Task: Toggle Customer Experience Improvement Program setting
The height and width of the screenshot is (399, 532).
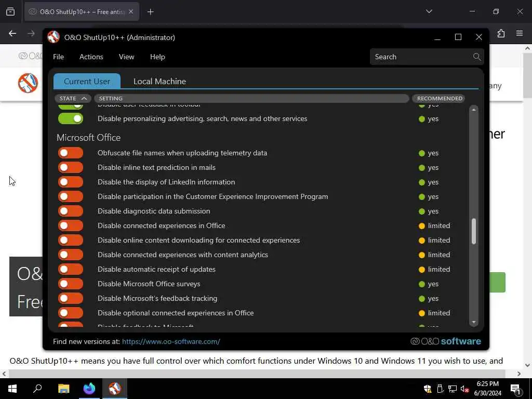Action: pyautogui.click(x=71, y=197)
